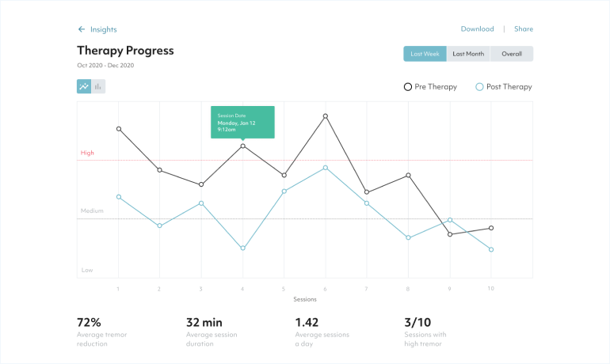Click the Therapy Progress heading
The width and height of the screenshot is (610, 364).
pyautogui.click(x=125, y=51)
